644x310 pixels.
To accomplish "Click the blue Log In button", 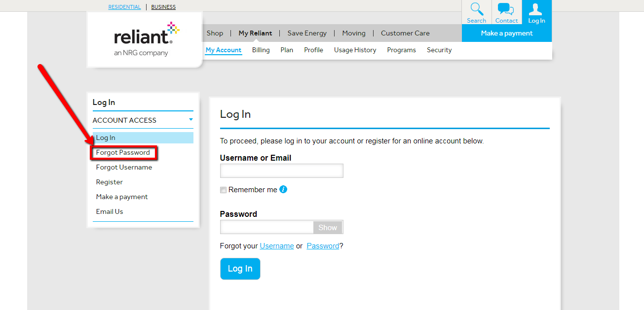I will tap(240, 269).
